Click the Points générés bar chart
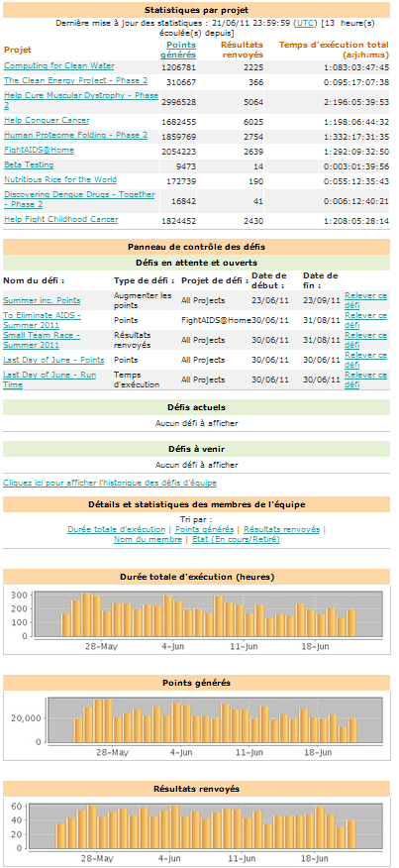This screenshot has width=399, height=868. [196, 727]
